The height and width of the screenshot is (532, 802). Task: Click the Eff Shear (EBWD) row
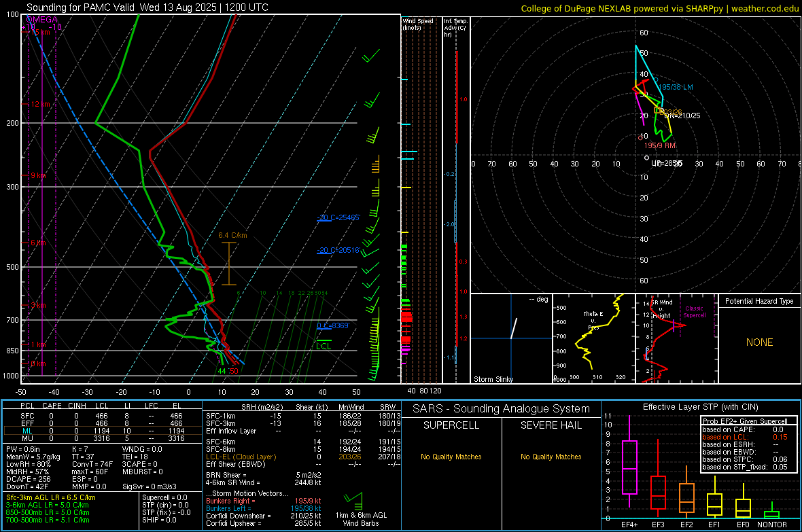(303, 464)
